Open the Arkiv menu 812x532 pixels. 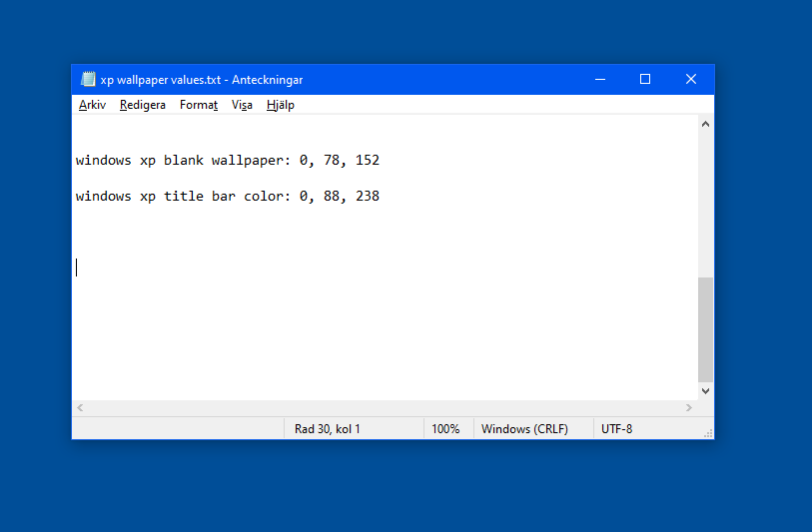(x=92, y=105)
